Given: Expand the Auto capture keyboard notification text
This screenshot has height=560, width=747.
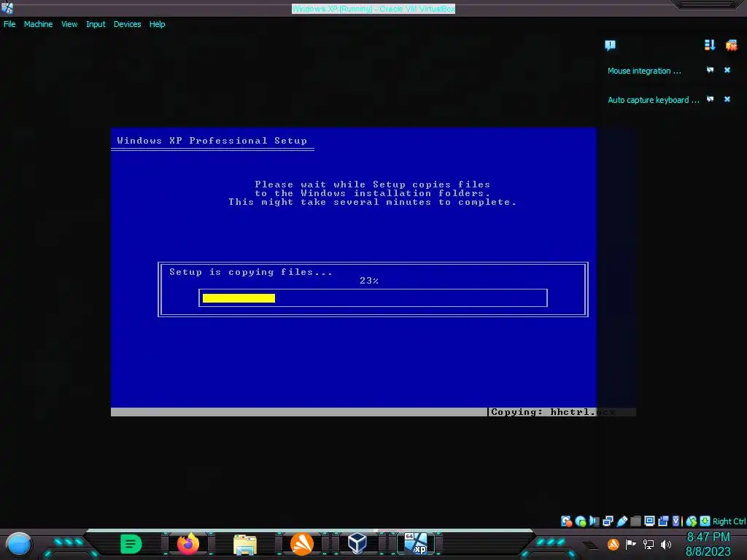Looking at the screenshot, I should point(653,100).
